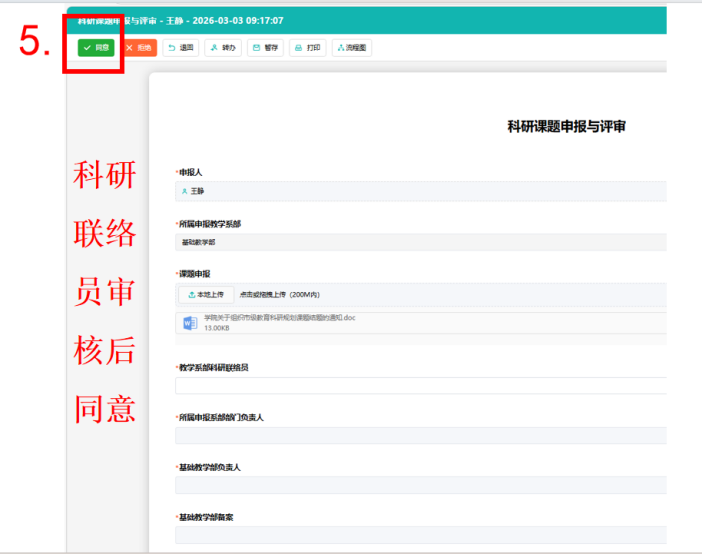
Task: Click the 暂存 save draft button
Action: coord(265,47)
